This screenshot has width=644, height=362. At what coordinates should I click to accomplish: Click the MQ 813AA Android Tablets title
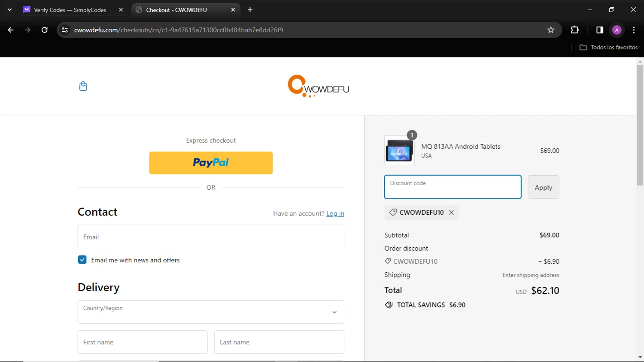pyautogui.click(x=461, y=146)
